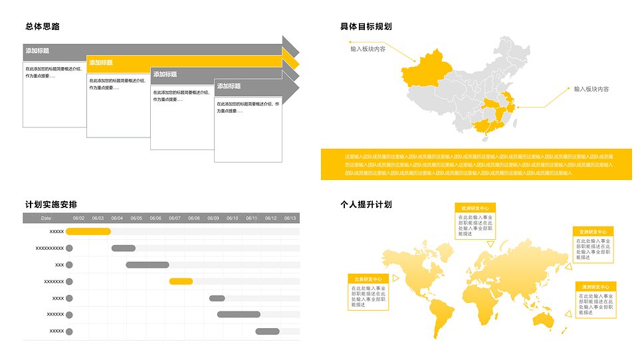Image resolution: width=638 pixels, height=364 pixels.
Task: Click the gray Gantt bar in XXXXXX row
Action: click(239, 314)
